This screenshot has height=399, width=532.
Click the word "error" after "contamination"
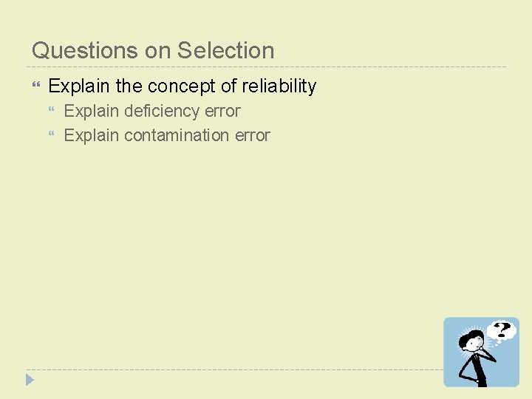click(252, 135)
